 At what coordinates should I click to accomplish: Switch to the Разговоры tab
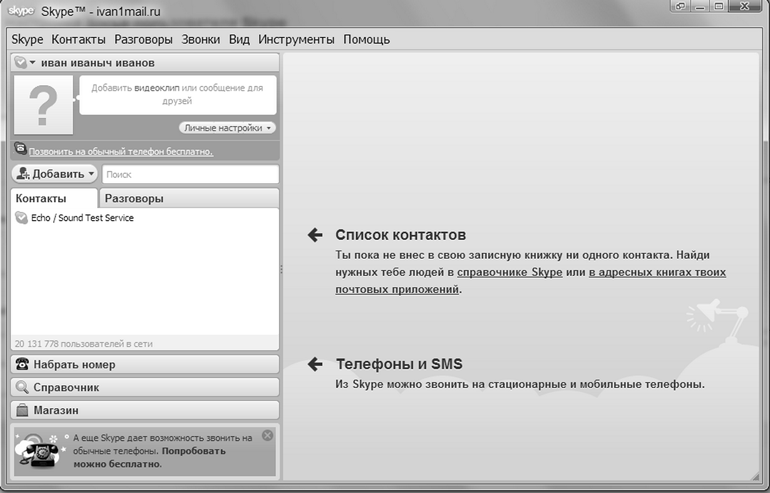tap(189, 198)
